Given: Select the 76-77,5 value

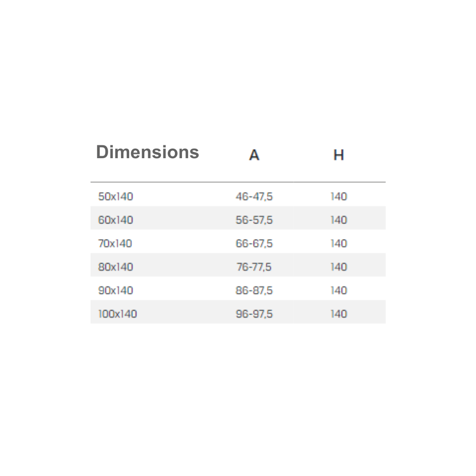Looking at the screenshot, I should (x=254, y=267).
